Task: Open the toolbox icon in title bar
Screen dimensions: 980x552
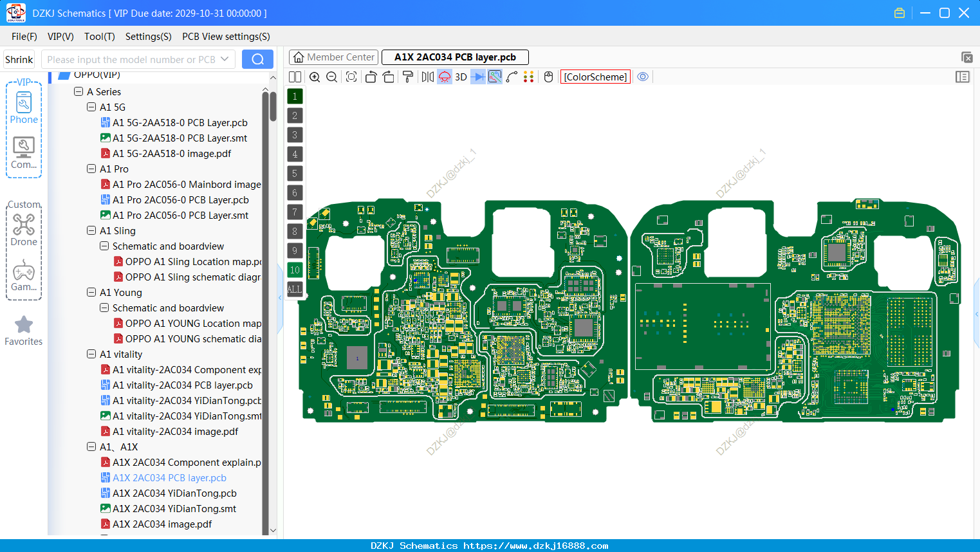Action: (900, 13)
